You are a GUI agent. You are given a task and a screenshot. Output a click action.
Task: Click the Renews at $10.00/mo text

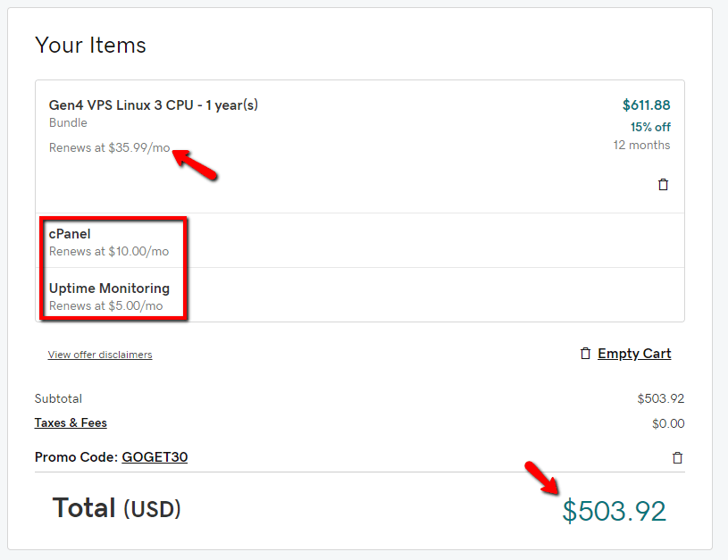(109, 252)
